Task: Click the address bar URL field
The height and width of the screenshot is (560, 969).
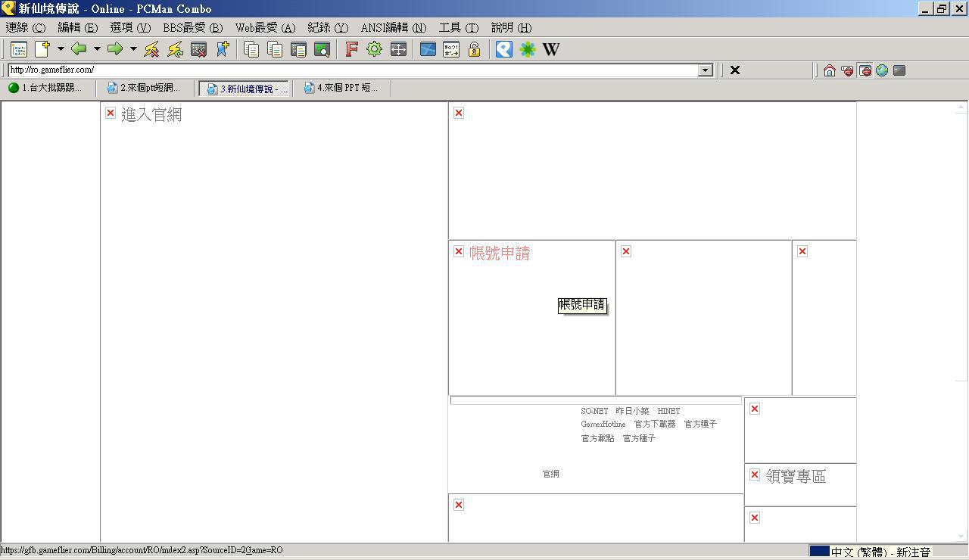Action: [354, 70]
